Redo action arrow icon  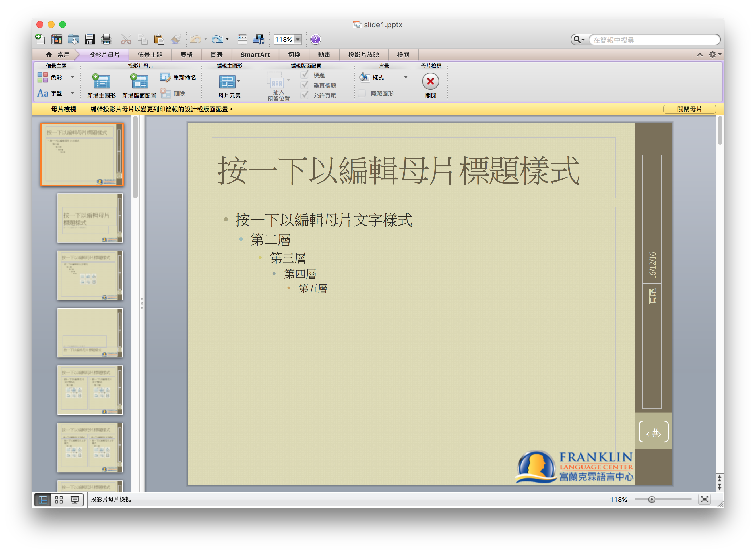[x=217, y=39]
